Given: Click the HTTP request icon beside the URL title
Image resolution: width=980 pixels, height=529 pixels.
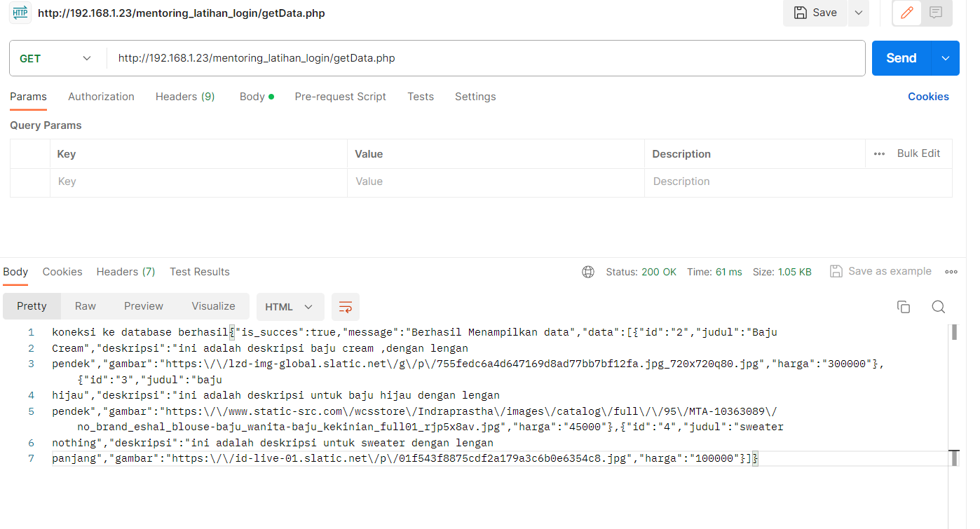Looking at the screenshot, I should (20, 13).
